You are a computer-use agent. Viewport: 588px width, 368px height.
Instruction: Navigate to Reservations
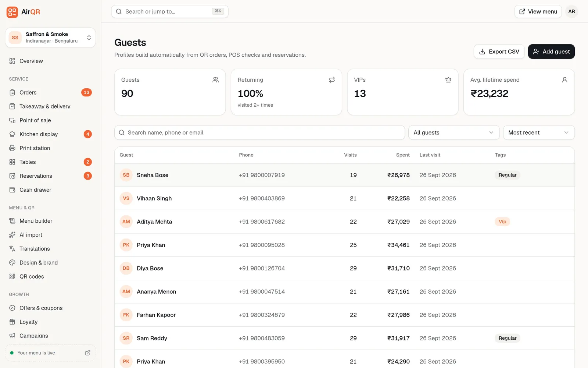[50, 176]
